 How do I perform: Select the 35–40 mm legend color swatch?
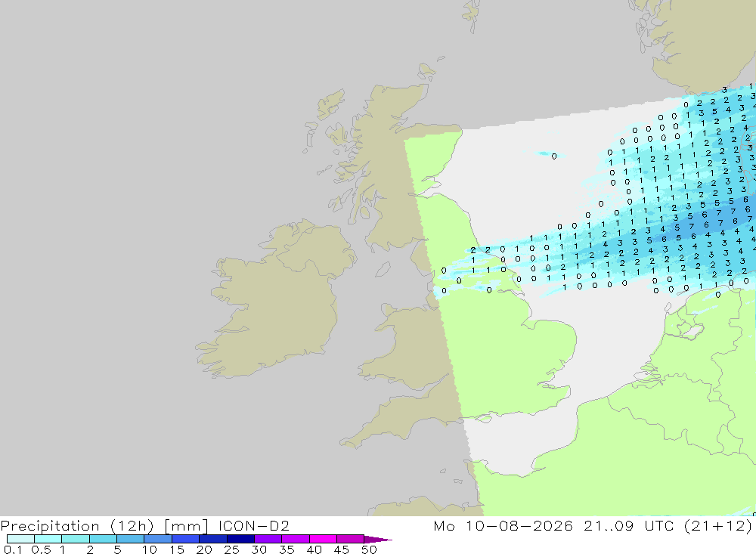coord(296,539)
